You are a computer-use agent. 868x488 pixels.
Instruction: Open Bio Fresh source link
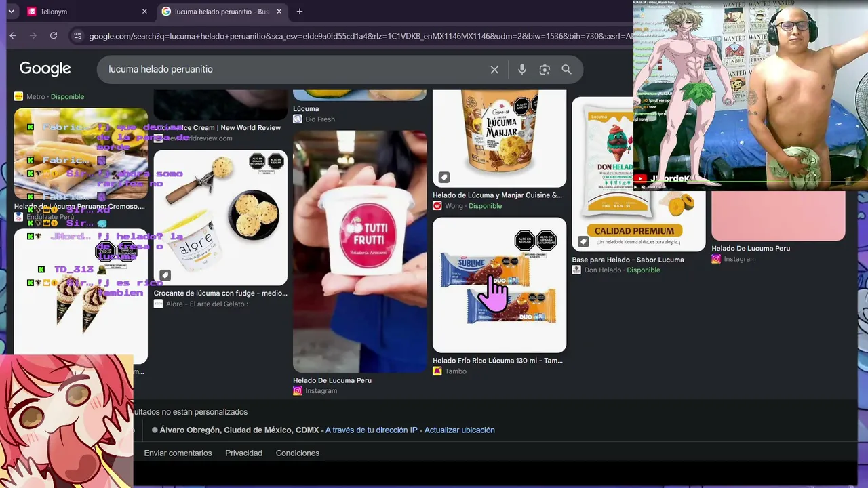tap(320, 119)
